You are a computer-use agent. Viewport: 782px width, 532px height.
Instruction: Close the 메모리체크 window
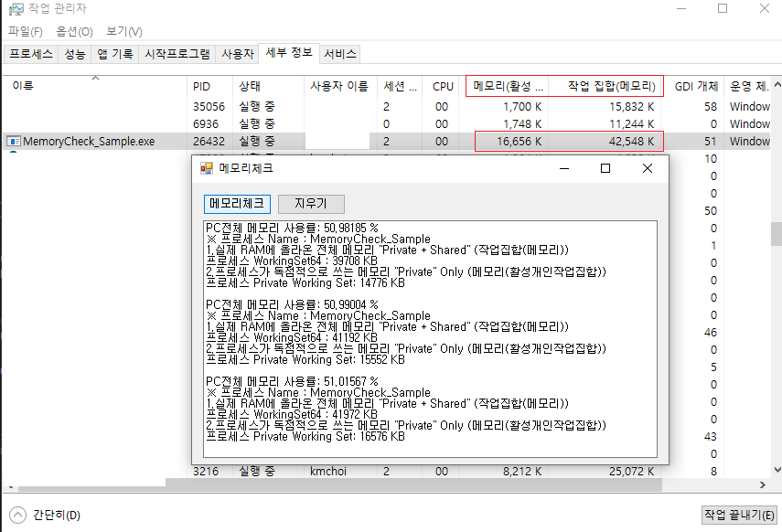pyautogui.click(x=648, y=168)
